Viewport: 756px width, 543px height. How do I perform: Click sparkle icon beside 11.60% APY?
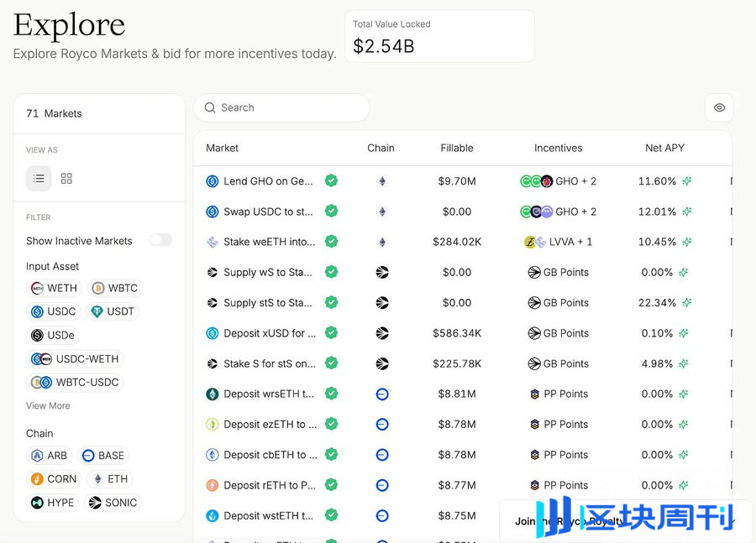[x=687, y=181]
